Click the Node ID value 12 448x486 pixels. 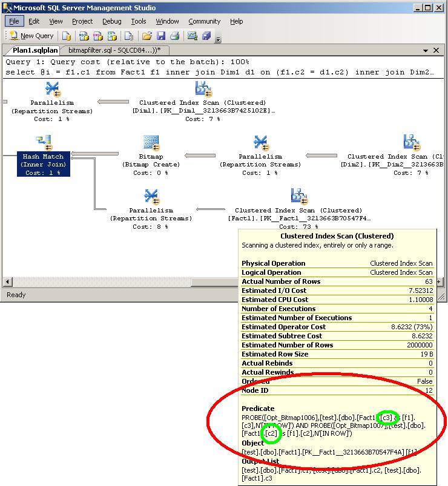pyautogui.click(x=429, y=390)
